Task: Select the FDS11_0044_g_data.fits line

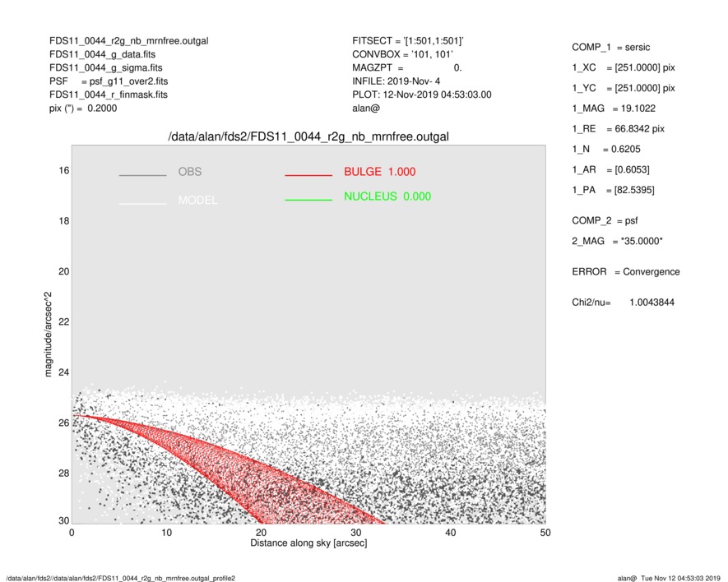Action: 102,54
